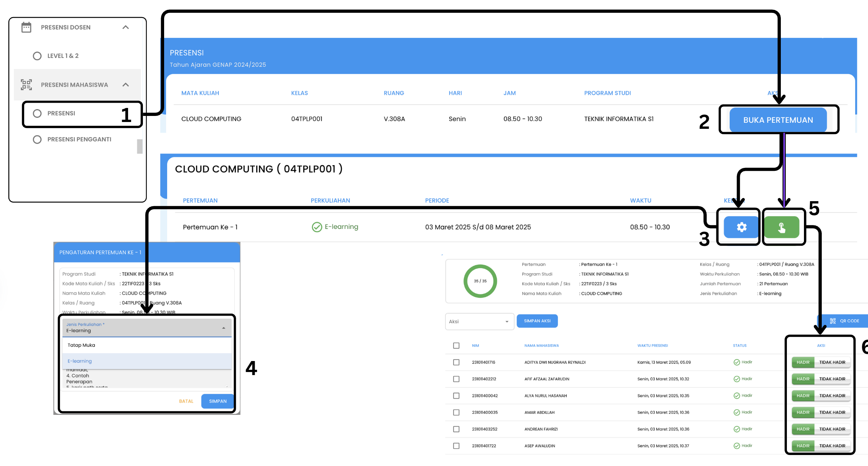The width and height of the screenshot is (868, 466).
Task: Click the QR icon in QR CODE button
Action: click(833, 321)
